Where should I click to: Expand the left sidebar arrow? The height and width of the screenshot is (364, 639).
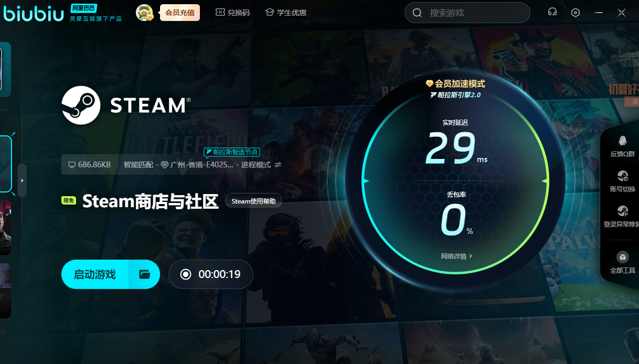pos(22,180)
